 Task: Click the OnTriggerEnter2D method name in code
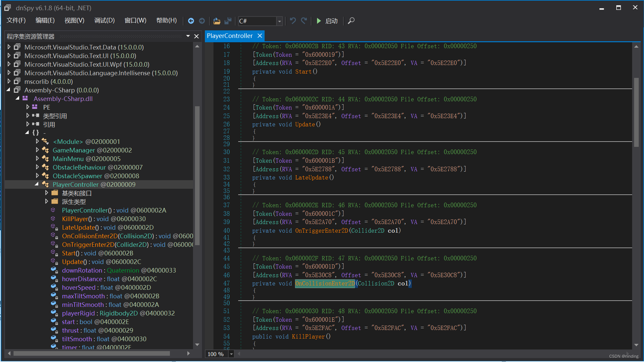[321, 231]
